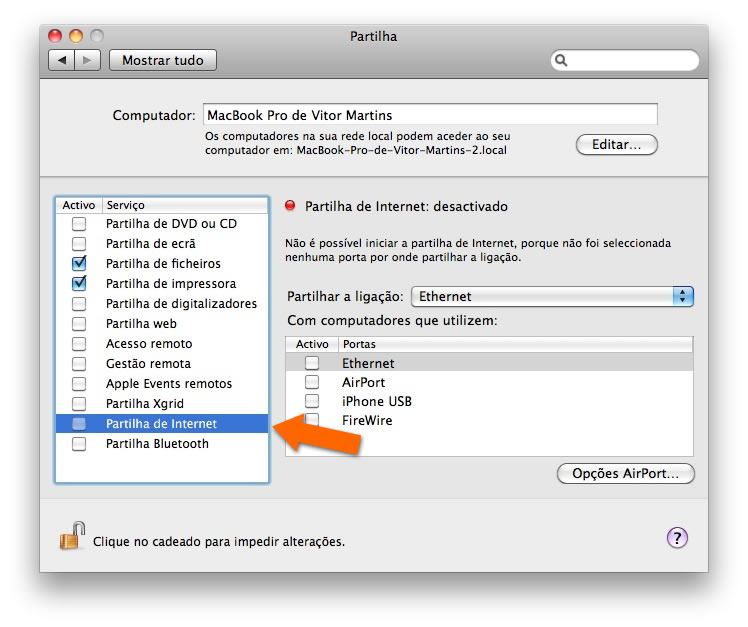
Task: Click the Serviço column header
Action: pos(185,205)
